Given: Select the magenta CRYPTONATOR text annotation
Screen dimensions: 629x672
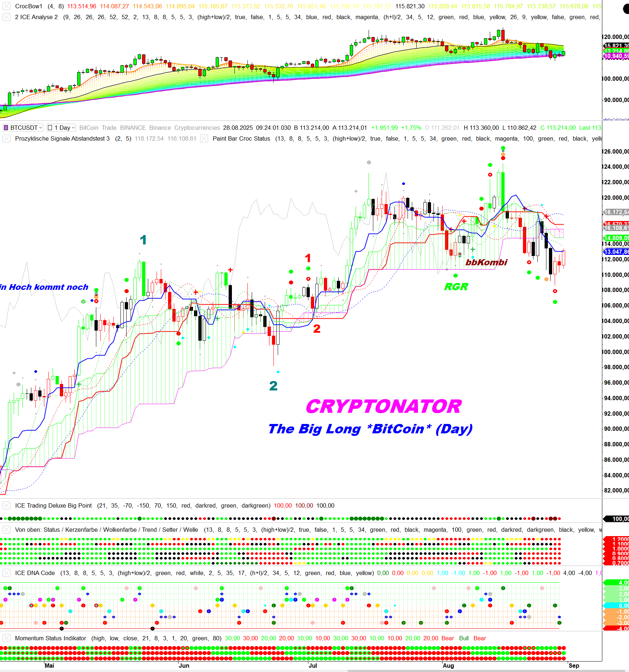Looking at the screenshot, I should point(383,406).
